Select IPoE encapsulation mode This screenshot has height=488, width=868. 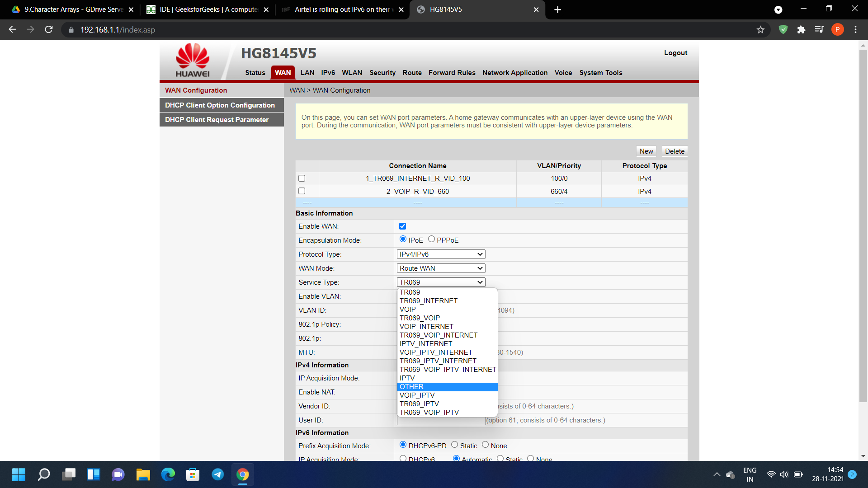(x=403, y=239)
